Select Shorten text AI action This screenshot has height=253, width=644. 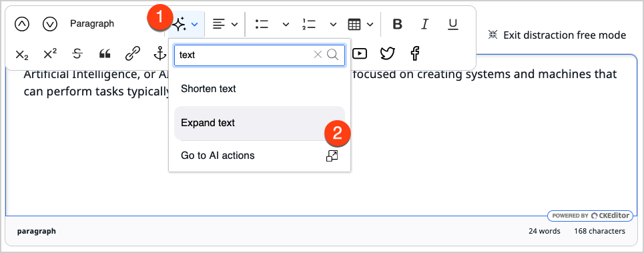[x=260, y=89]
